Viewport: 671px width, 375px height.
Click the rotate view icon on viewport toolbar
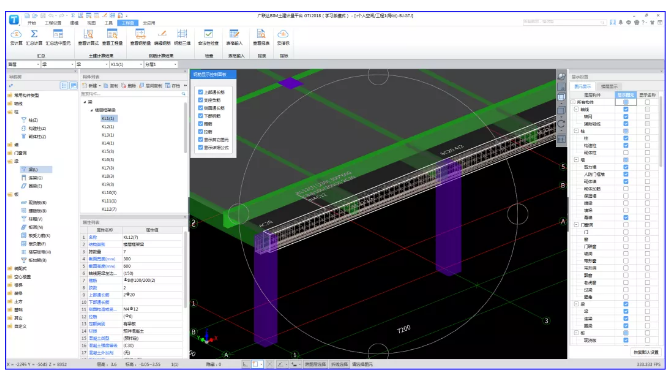tap(561, 125)
